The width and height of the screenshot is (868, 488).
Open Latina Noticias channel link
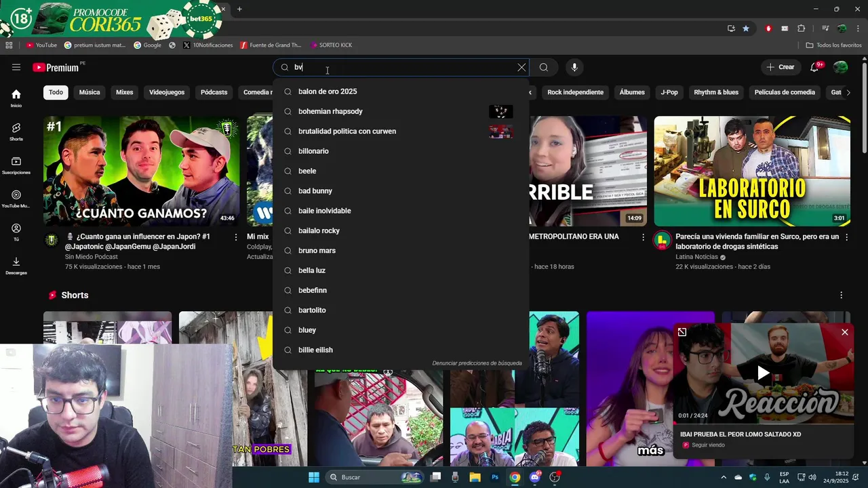pyautogui.click(x=696, y=257)
